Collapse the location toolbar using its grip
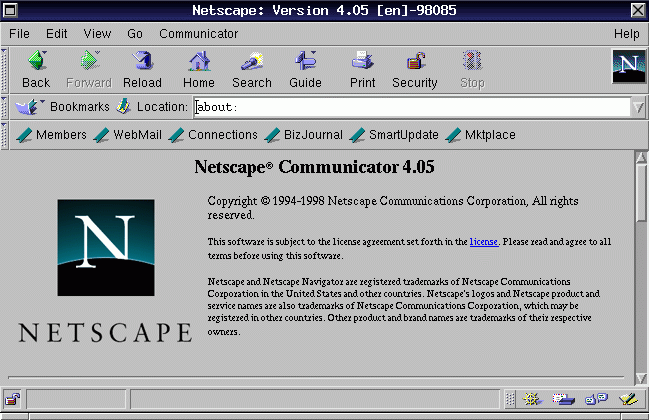649x420 pixels. (4, 108)
